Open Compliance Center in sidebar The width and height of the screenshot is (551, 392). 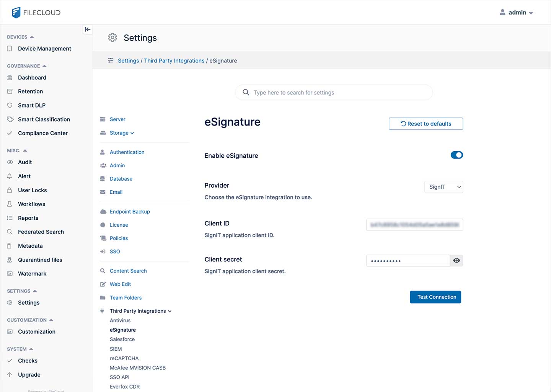point(43,133)
